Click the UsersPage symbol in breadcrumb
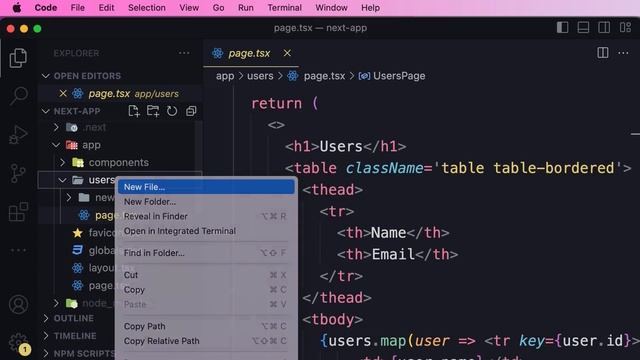640x360 pixels. tap(399, 76)
